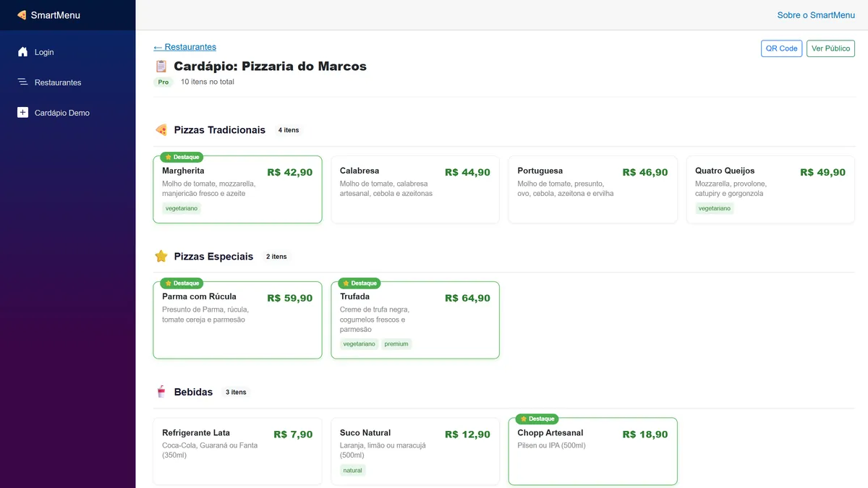
Task: Click the SmartMenu pizza logo icon
Action: tap(22, 15)
